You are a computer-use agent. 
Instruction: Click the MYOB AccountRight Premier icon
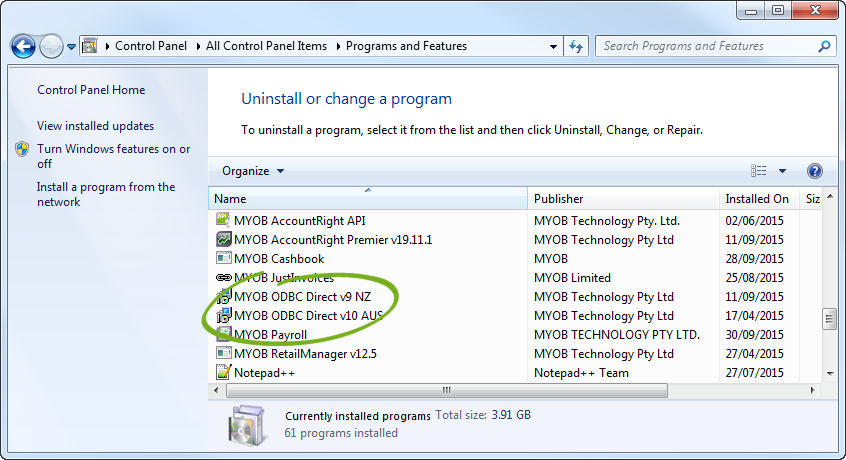click(x=223, y=238)
